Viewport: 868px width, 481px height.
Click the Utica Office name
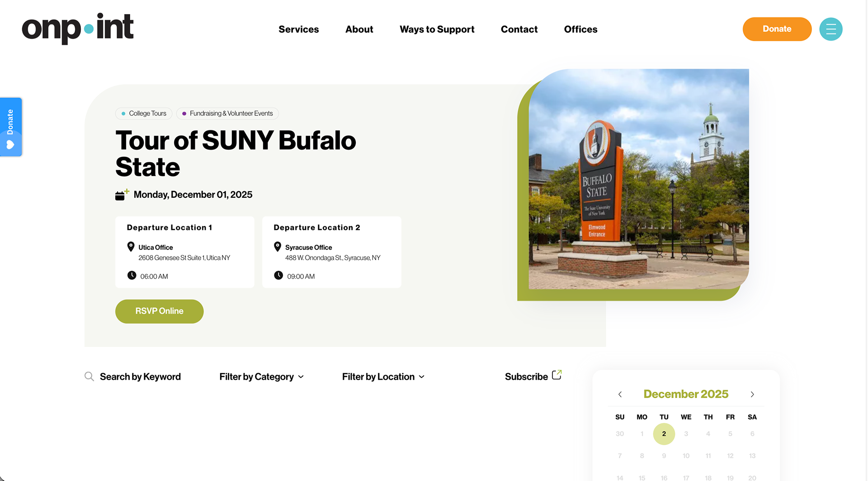[156, 248]
